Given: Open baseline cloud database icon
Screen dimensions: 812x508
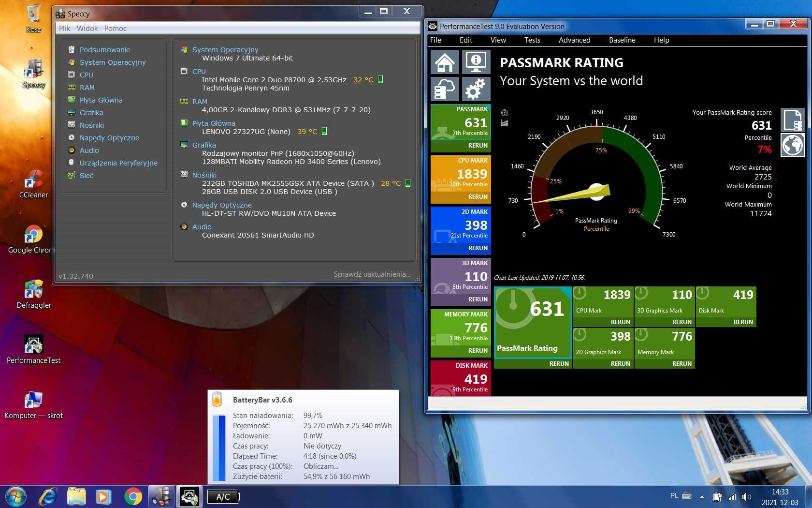Looking at the screenshot, I should [x=445, y=89].
